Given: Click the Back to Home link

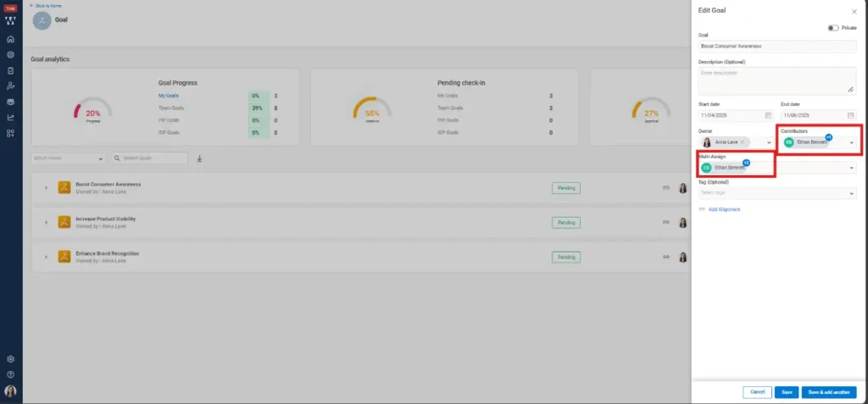Looking at the screenshot, I should point(46,6).
